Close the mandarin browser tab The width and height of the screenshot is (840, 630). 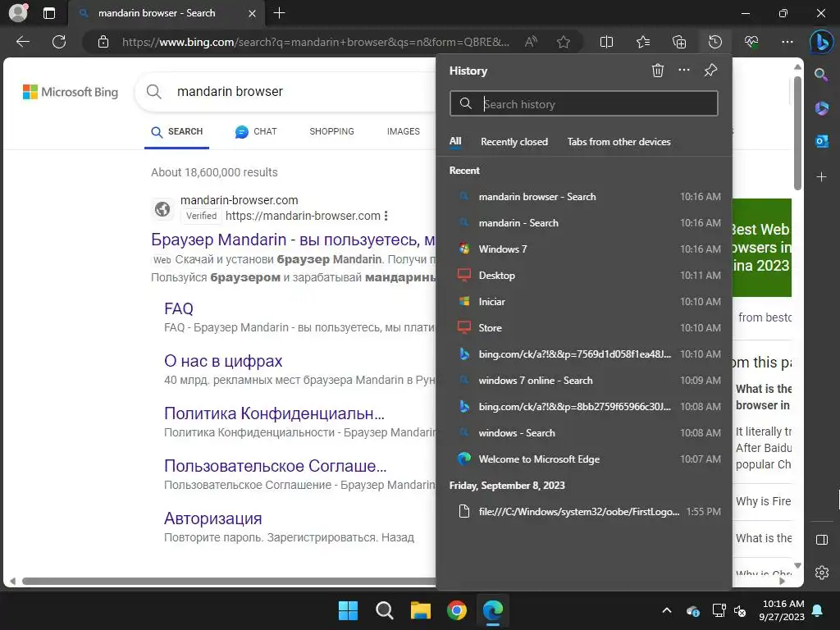click(x=252, y=13)
